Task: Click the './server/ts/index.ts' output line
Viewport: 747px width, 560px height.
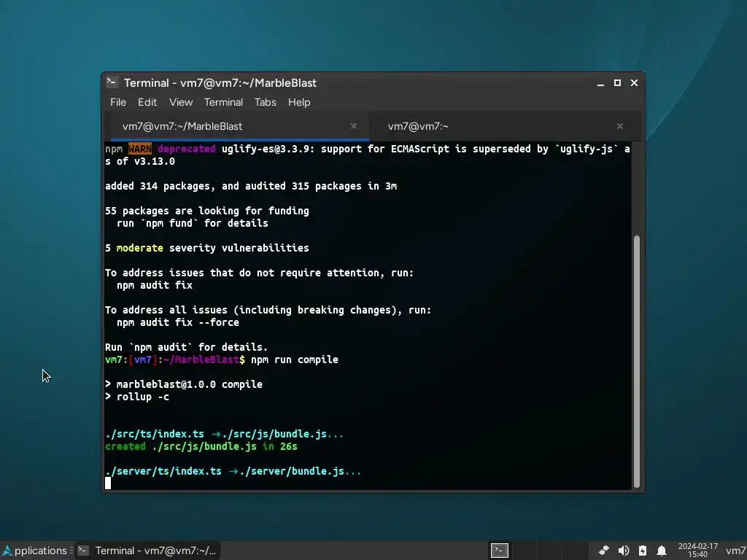Action: click(233, 471)
